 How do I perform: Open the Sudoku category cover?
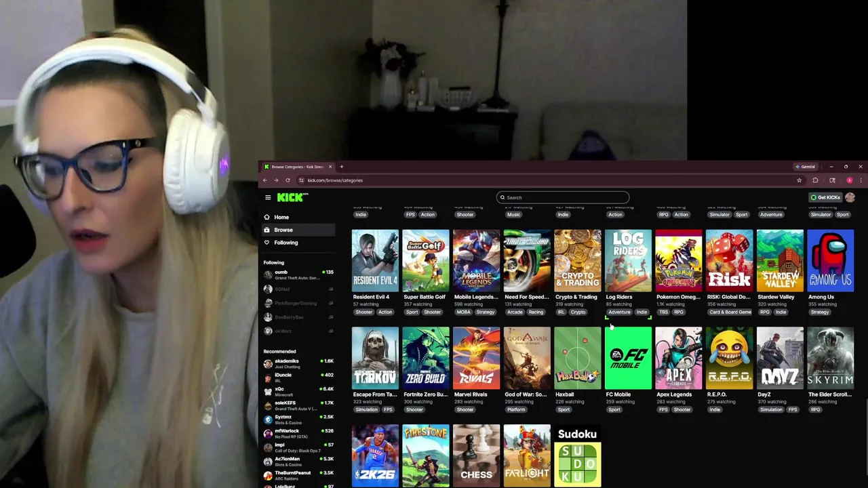click(578, 456)
